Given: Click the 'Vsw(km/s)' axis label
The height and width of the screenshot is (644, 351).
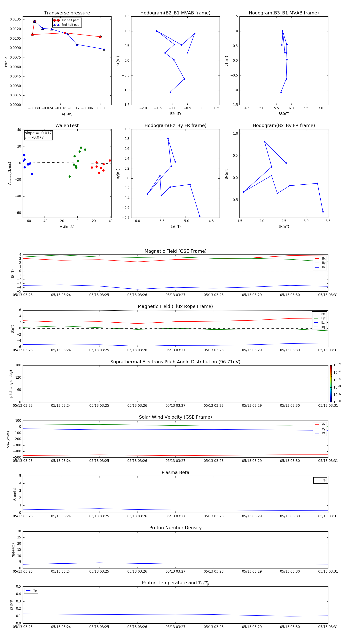Looking at the screenshot, I should pos(8,439).
